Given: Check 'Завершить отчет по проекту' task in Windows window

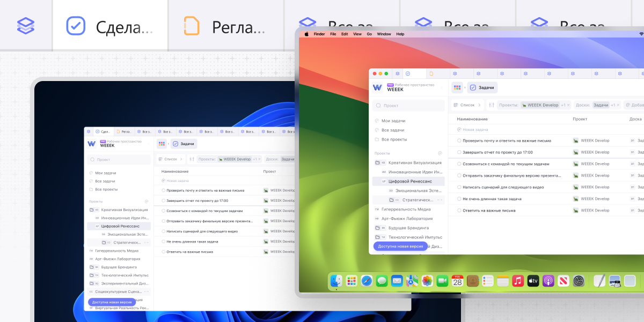Looking at the screenshot, I should click(x=163, y=200).
